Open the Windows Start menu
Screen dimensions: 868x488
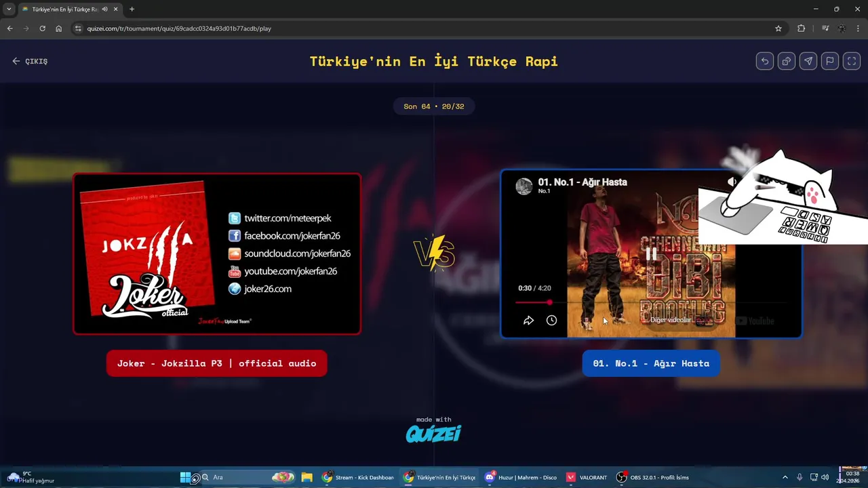click(x=185, y=477)
